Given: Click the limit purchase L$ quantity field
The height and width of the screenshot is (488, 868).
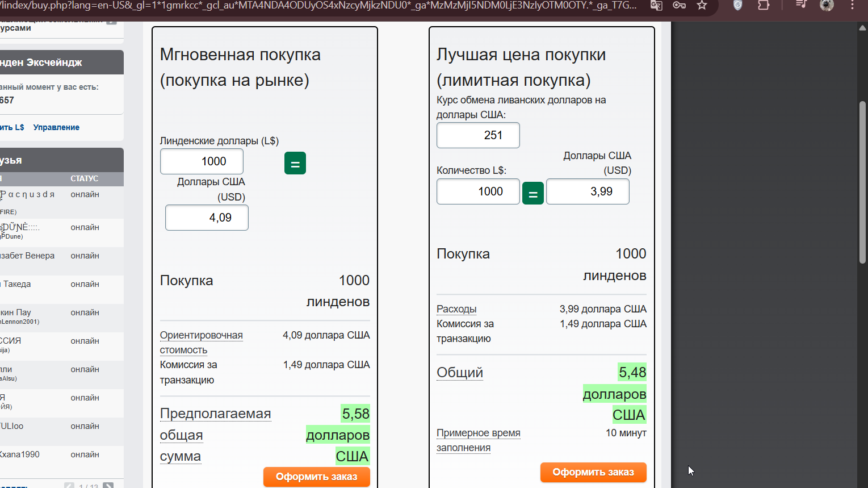Looking at the screenshot, I should (x=478, y=191).
